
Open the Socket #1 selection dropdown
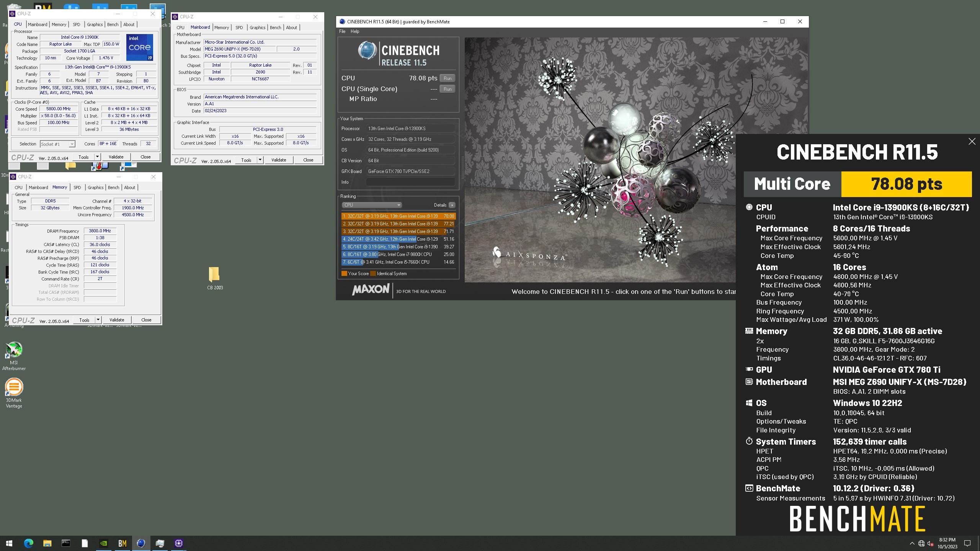pyautogui.click(x=57, y=144)
